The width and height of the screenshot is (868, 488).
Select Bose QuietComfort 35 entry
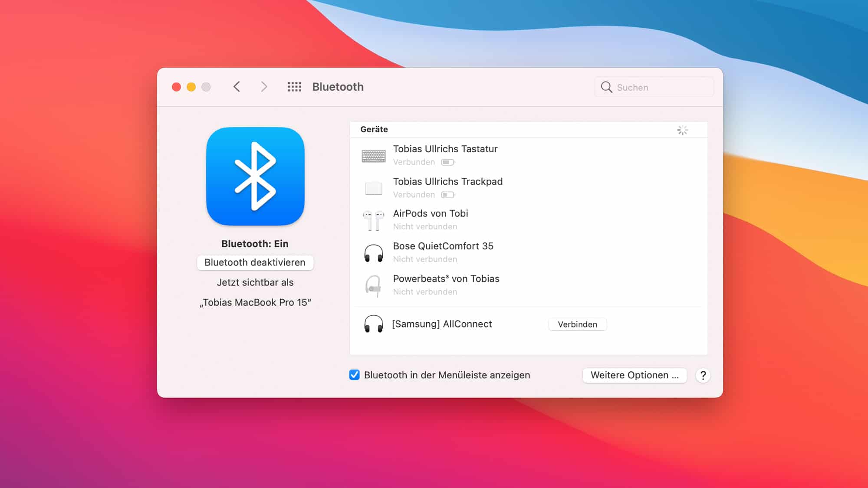[529, 252]
